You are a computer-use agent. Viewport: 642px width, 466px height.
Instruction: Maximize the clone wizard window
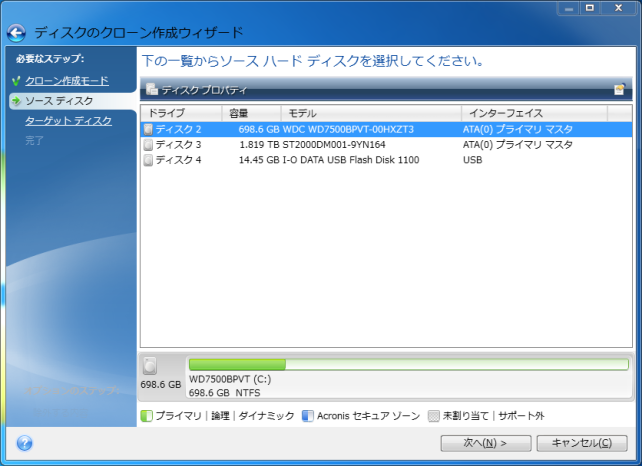tap(590, 8)
